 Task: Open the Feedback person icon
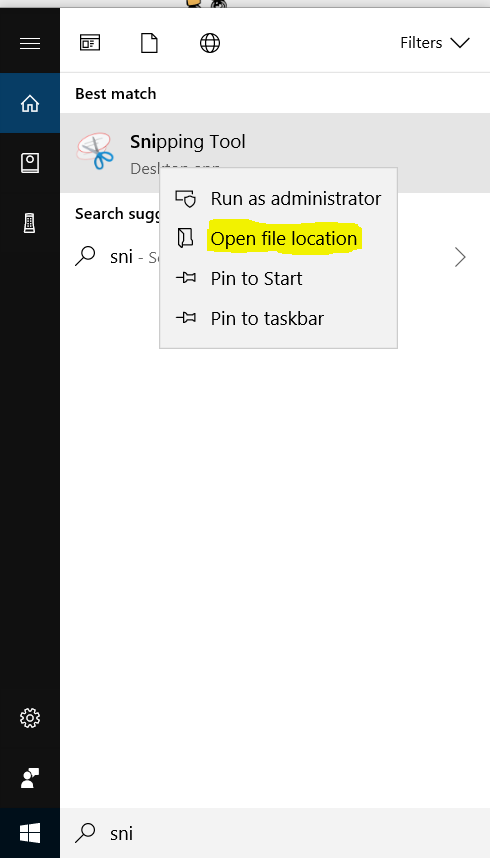click(30, 778)
